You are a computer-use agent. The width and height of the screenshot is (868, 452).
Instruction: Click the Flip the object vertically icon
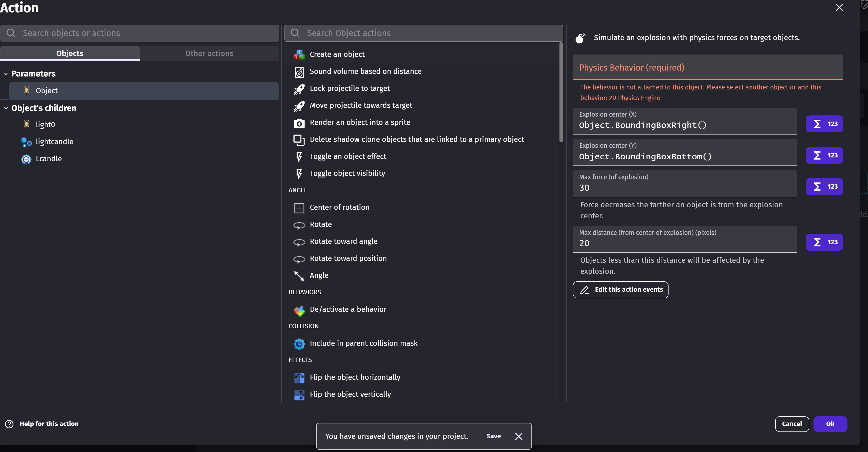click(299, 395)
